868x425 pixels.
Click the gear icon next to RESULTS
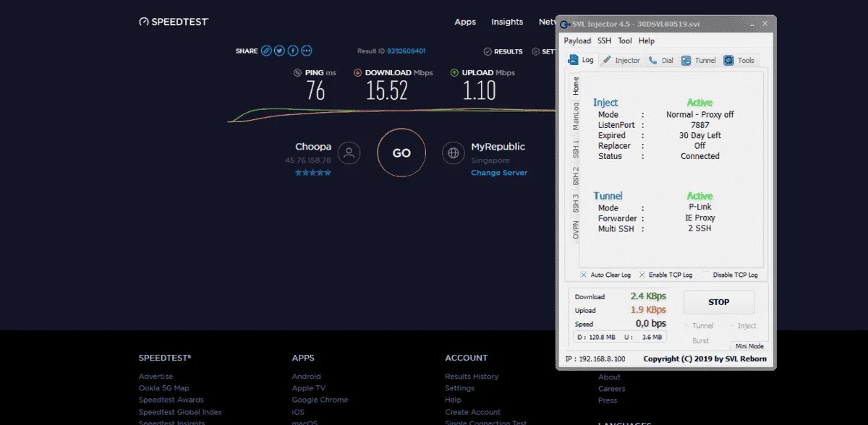(536, 51)
